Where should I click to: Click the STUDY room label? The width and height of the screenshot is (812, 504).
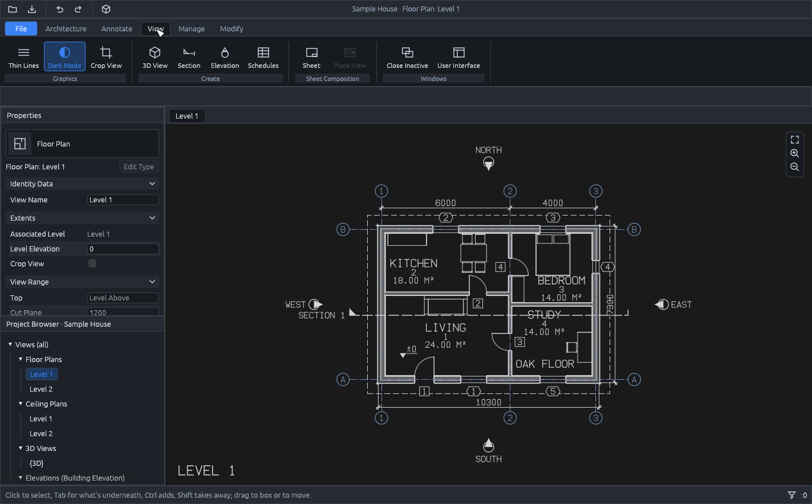pyautogui.click(x=544, y=315)
